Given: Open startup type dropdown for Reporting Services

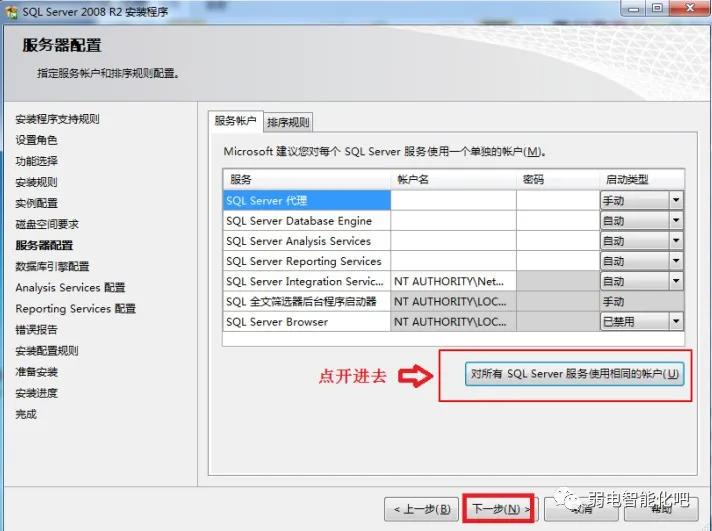Looking at the screenshot, I should click(676, 261).
